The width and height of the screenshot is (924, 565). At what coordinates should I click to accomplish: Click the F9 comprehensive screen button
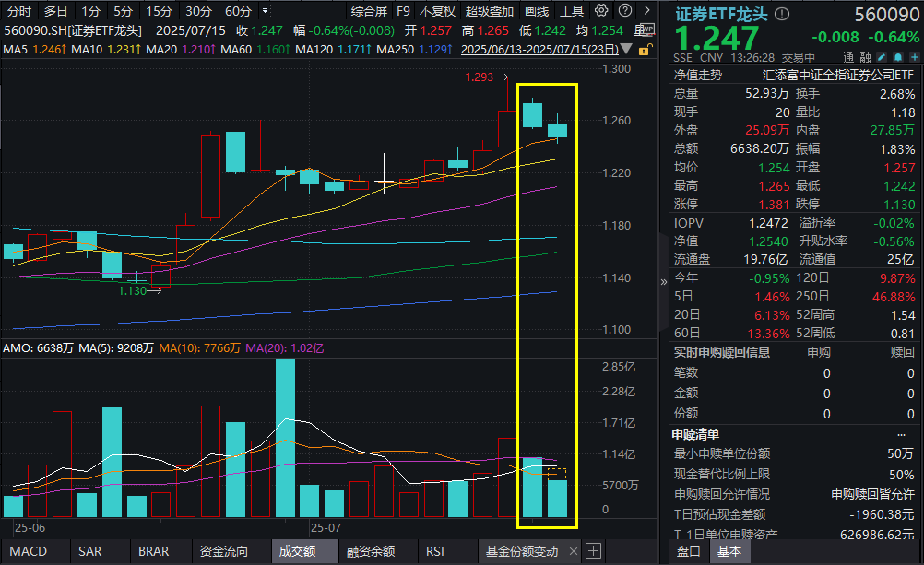point(404,11)
